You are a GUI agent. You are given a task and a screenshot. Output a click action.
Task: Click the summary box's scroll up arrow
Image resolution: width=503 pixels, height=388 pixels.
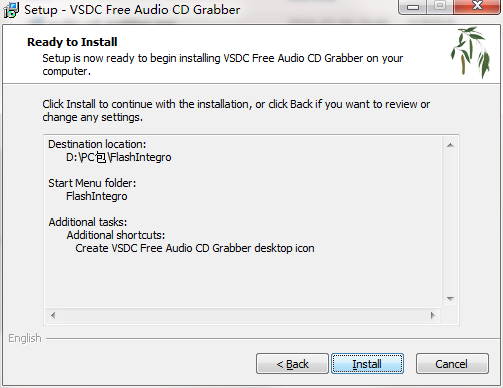coord(450,145)
